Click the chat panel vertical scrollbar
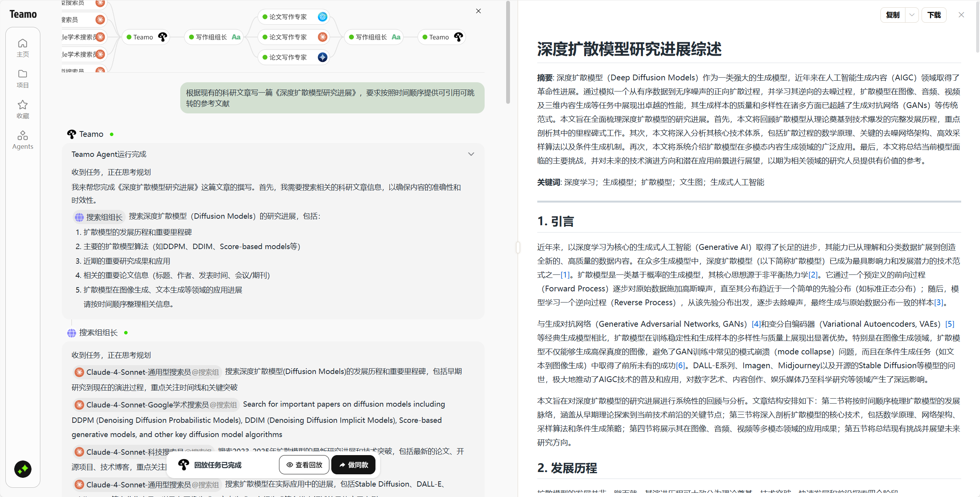This screenshot has width=980, height=497. (x=508, y=52)
